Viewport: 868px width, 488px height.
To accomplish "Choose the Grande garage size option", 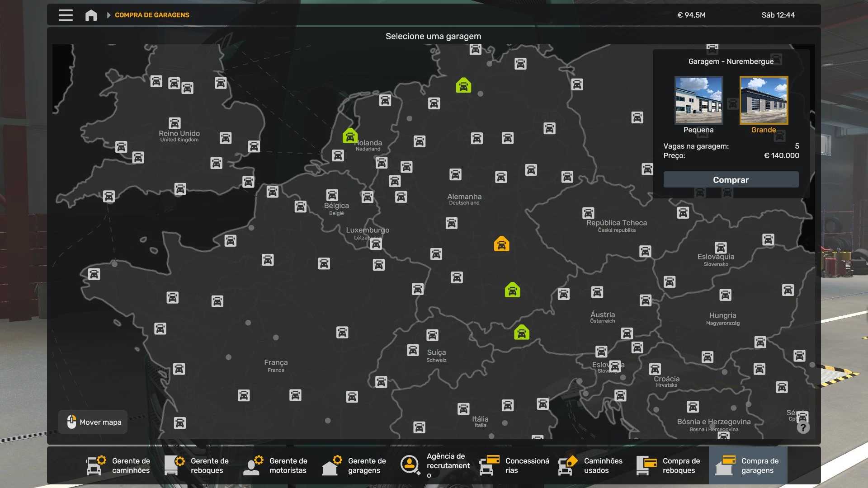I will point(764,100).
